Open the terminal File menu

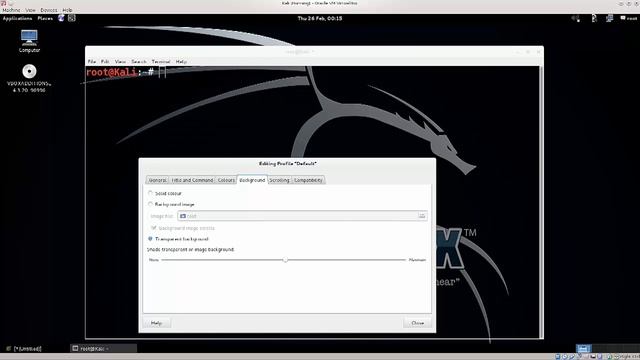92,62
